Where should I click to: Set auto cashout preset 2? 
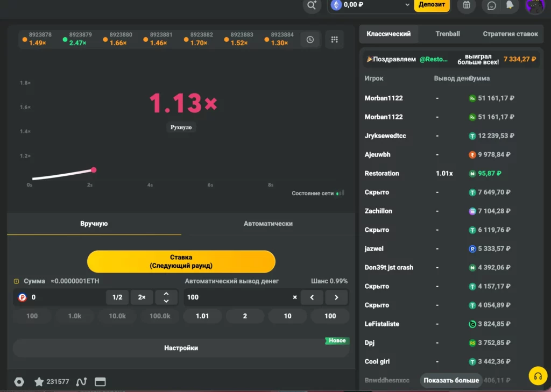click(245, 316)
